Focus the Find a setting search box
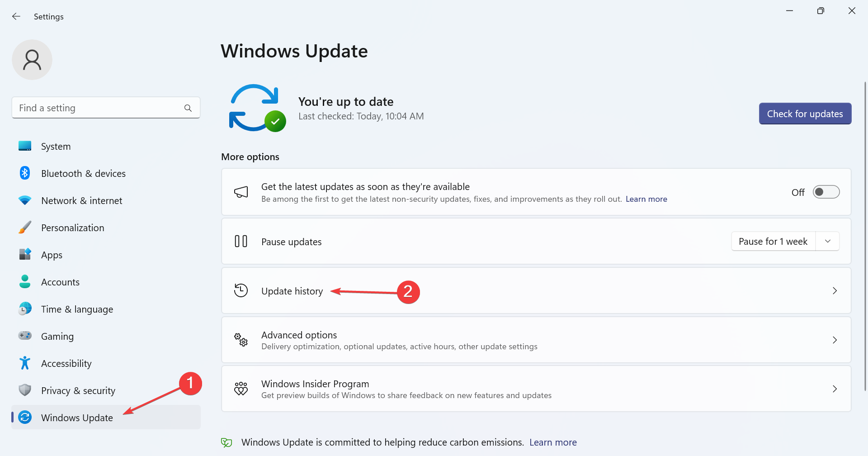This screenshot has width=868, height=456. coord(106,108)
